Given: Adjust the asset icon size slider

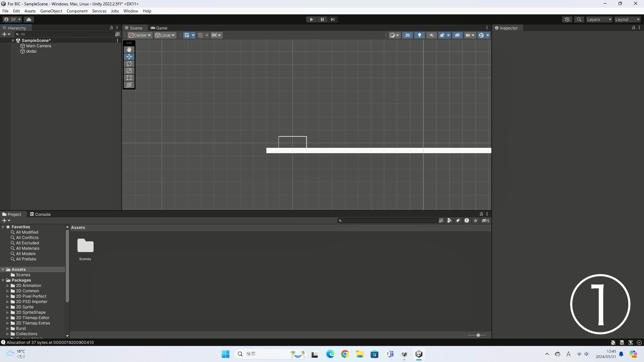Looking at the screenshot, I should (x=478, y=335).
